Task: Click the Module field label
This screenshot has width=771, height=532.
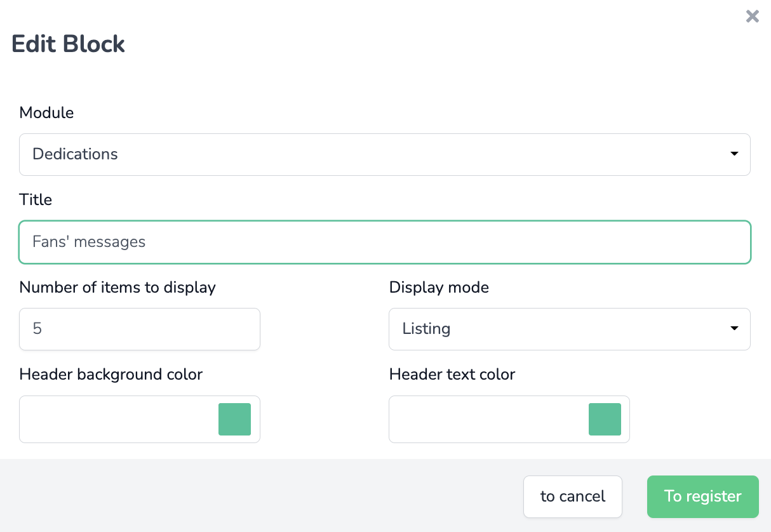Action: 46,113
